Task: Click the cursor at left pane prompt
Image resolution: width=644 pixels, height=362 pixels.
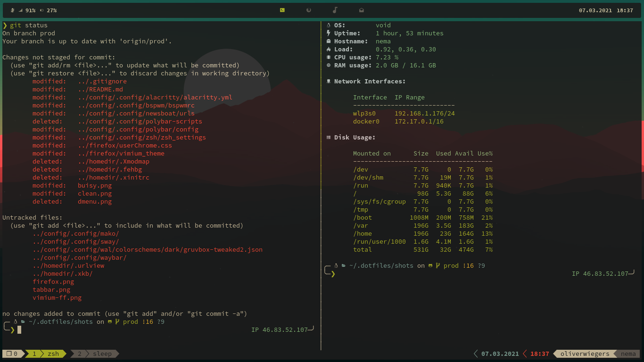Action: coord(19,330)
